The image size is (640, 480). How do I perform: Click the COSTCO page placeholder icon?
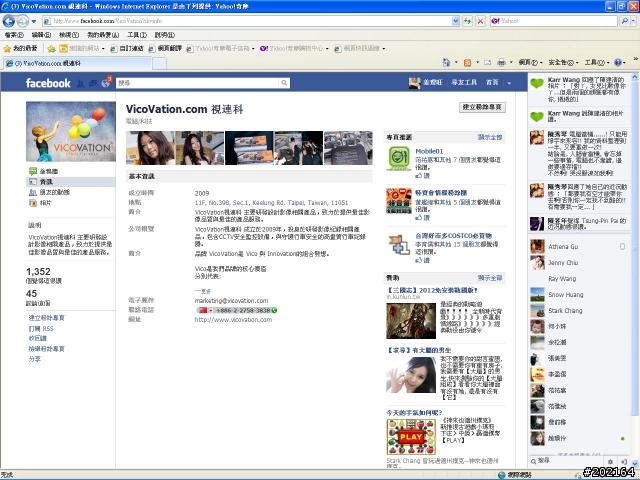pyautogui.click(x=399, y=244)
